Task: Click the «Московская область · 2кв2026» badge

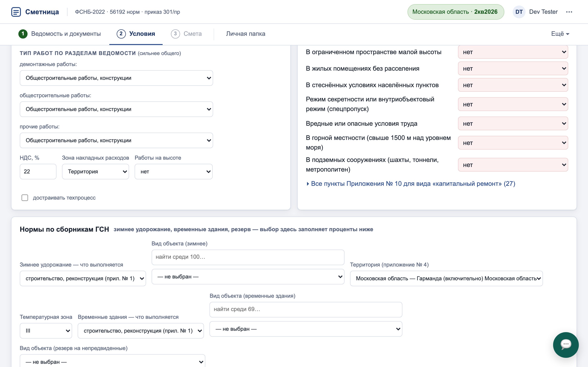Action: [x=455, y=12]
